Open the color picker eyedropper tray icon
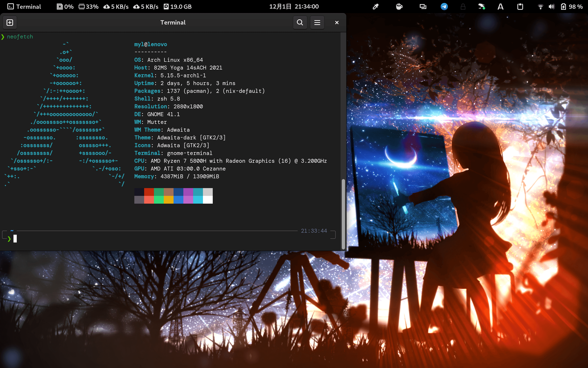This screenshot has height=368, width=588. [376, 7]
